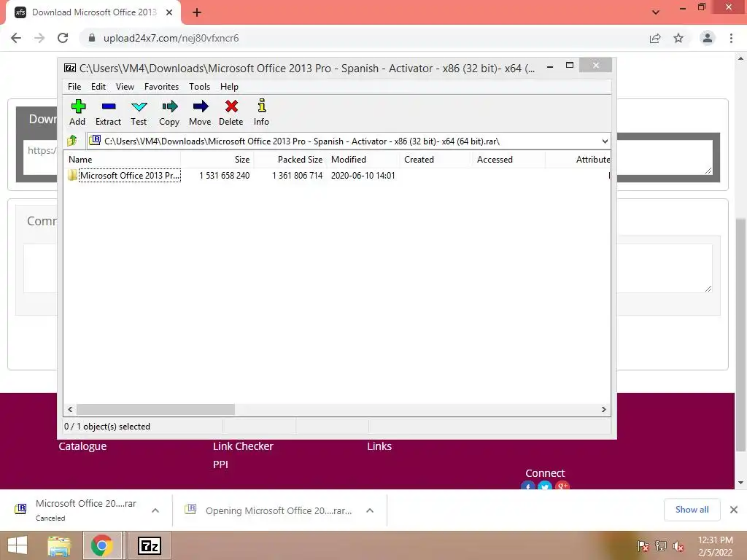The image size is (747, 560).
Task: Sort by Accessed column header
Action: [x=508, y=160]
